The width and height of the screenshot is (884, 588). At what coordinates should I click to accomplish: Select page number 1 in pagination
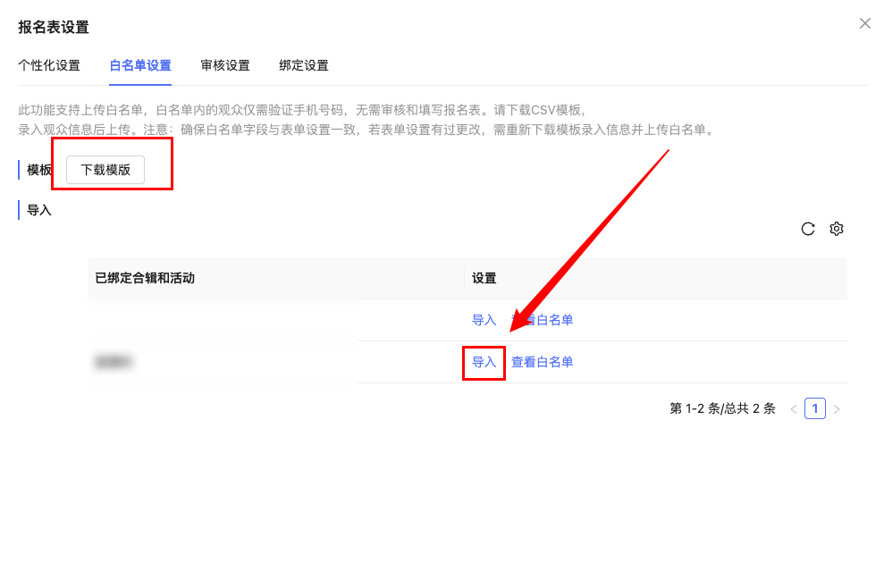pos(814,408)
